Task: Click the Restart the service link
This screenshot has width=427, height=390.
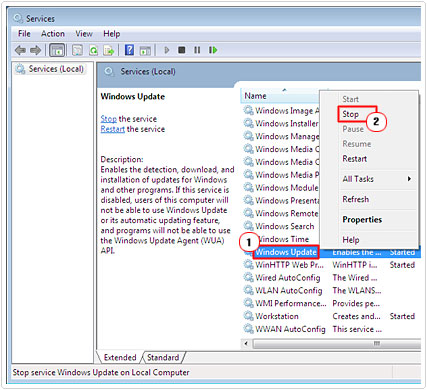Action: pyautogui.click(x=113, y=129)
